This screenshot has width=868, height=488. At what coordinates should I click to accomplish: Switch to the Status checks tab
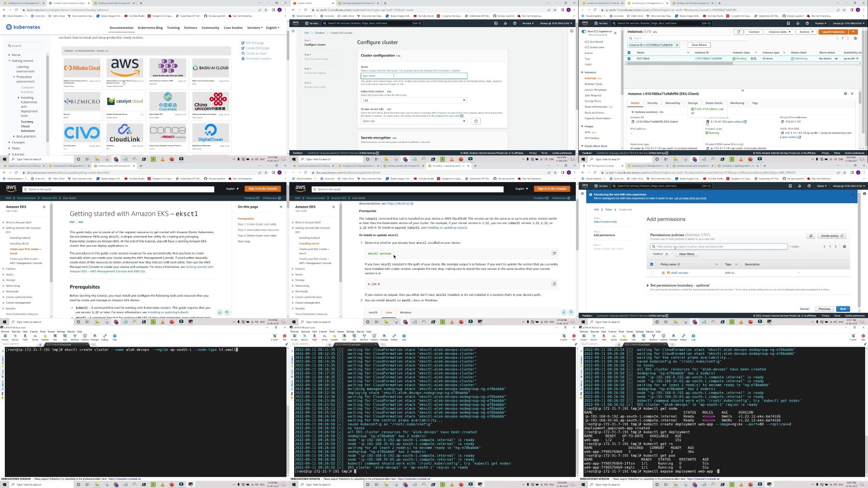click(x=714, y=103)
